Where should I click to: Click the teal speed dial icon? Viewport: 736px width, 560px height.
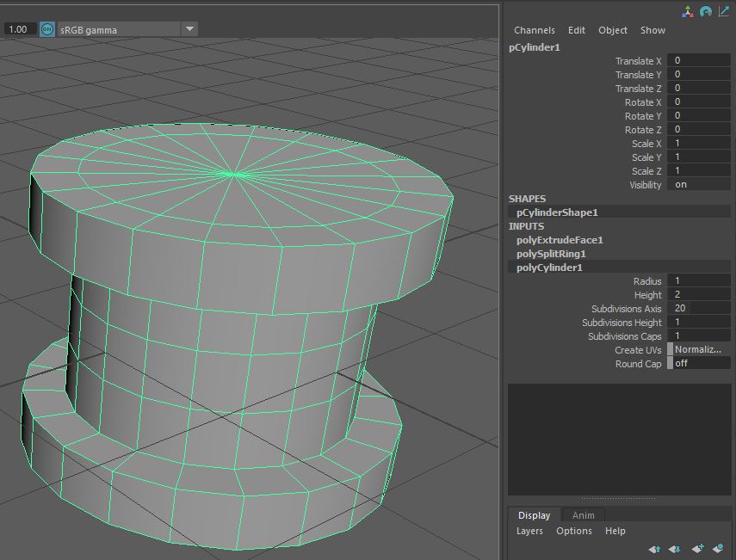point(705,11)
